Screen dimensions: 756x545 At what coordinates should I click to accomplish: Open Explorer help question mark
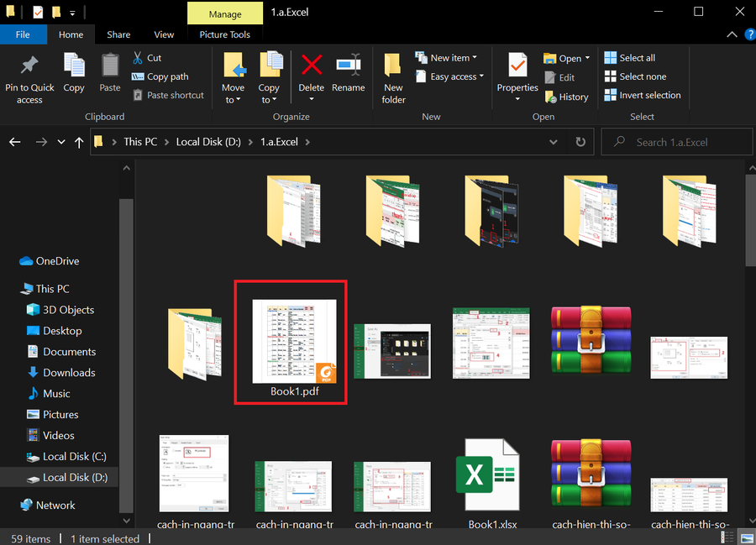(750, 34)
